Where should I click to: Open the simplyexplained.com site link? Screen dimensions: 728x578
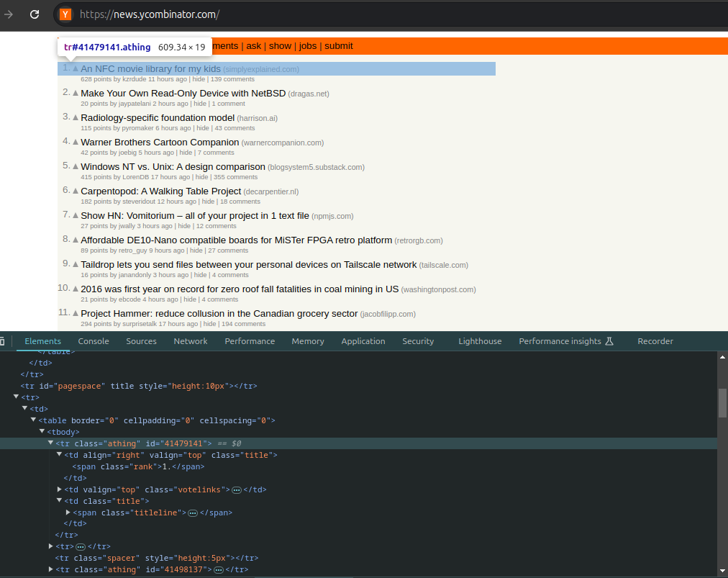[x=261, y=69]
